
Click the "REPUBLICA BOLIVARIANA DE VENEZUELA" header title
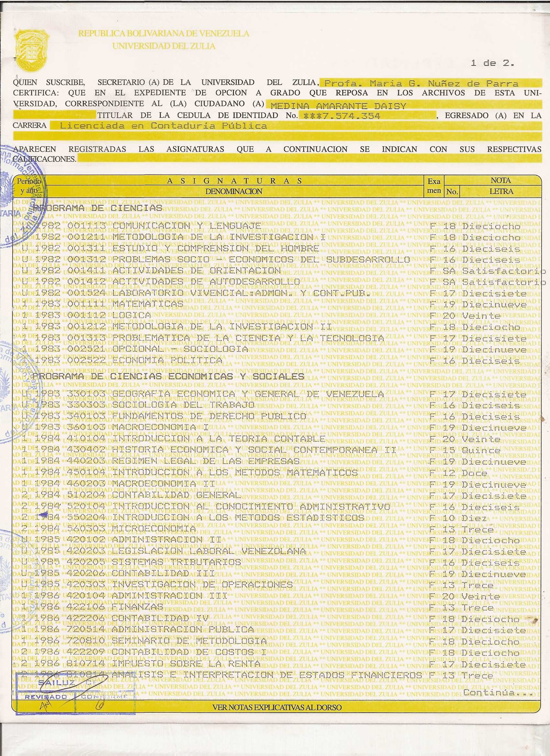[x=164, y=33]
